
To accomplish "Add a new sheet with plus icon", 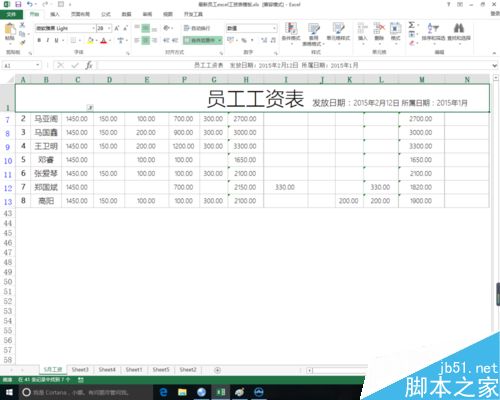I will (x=217, y=370).
